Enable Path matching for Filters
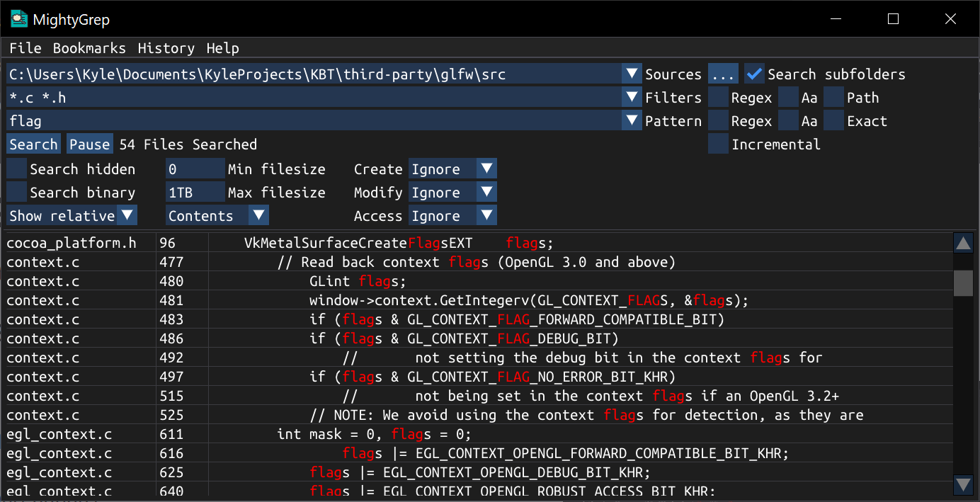980x502 pixels. coord(833,96)
